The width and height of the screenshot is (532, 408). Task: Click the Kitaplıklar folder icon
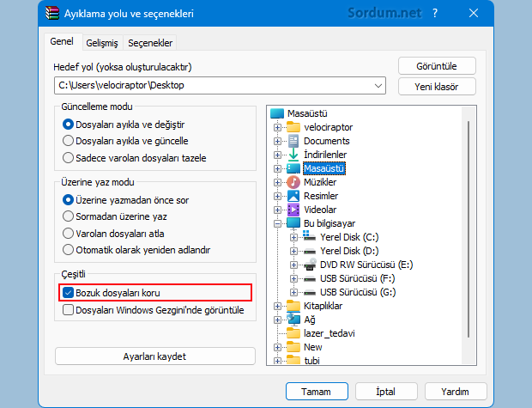[293, 306]
